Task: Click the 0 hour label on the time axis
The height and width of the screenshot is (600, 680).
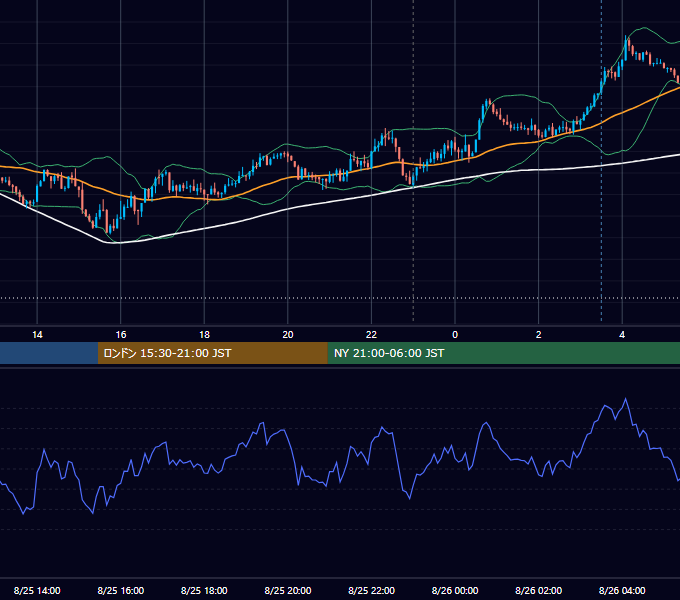Action: click(x=455, y=335)
